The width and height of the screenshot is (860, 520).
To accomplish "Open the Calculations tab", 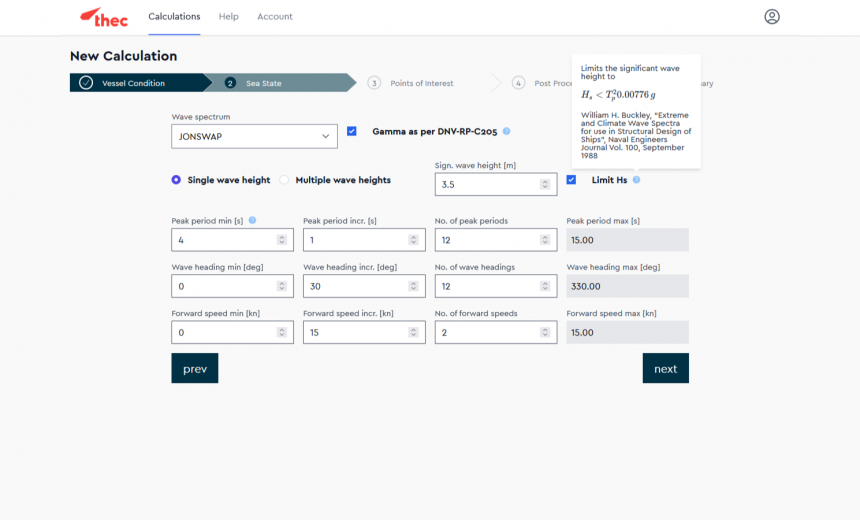I will pos(174,17).
